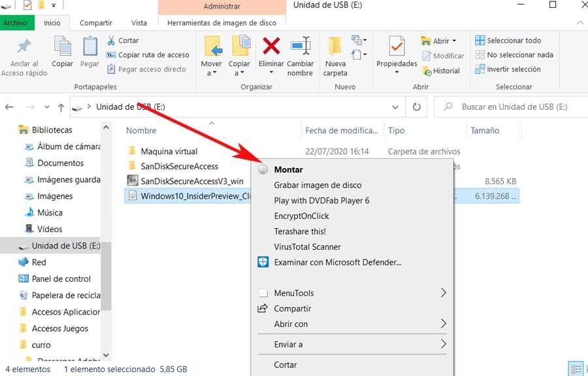Screen dimensions: 588x376
Task: Open the Nuevo elemento dropdown icon
Action: (359, 40)
